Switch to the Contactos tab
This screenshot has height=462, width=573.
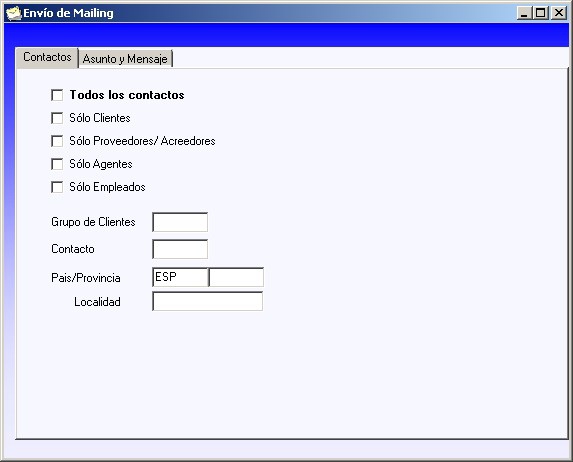(47, 57)
